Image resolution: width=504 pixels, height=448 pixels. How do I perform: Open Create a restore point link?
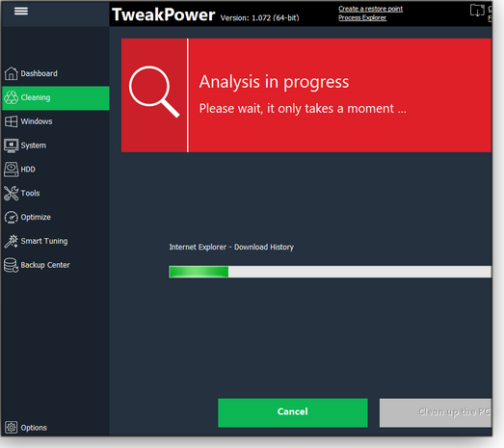point(370,9)
